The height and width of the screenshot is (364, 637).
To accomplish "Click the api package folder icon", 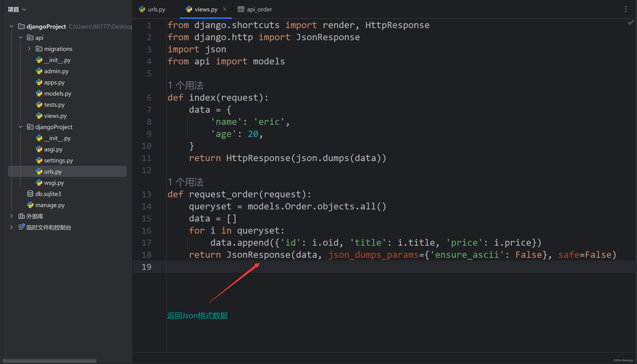I will [x=30, y=37].
